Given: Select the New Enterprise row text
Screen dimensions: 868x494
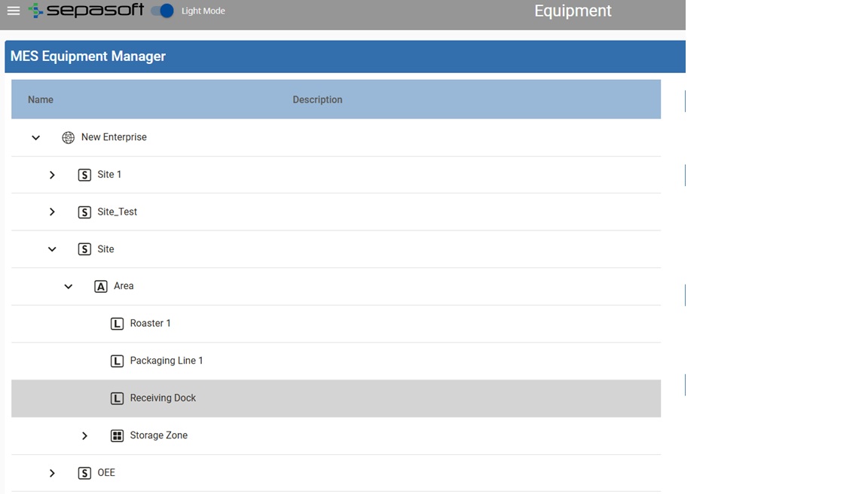Looking at the screenshot, I should [x=114, y=136].
